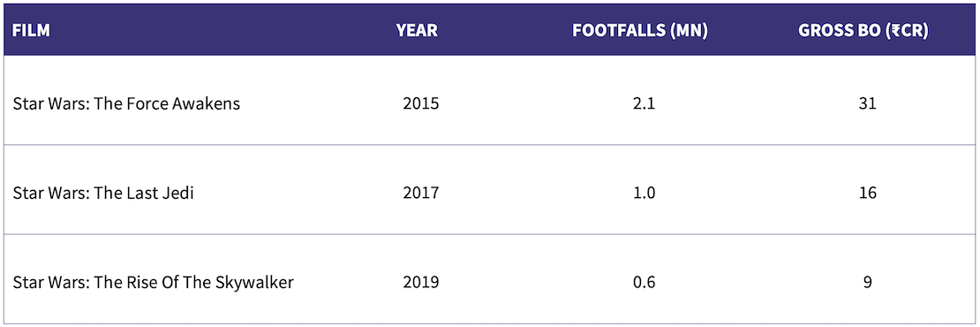
Task: Select Star Wars: The Force Awakens row title
Action: tap(126, 103)
